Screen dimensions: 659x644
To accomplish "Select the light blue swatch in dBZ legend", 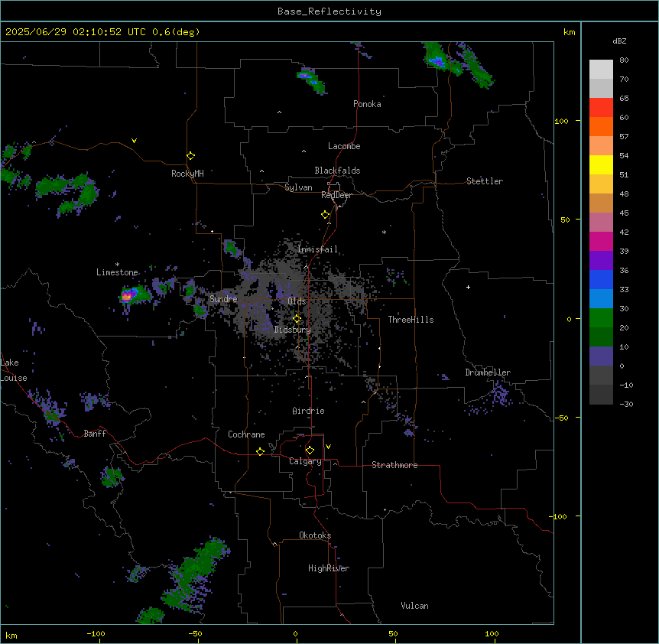I will click(x=601, y=298).
